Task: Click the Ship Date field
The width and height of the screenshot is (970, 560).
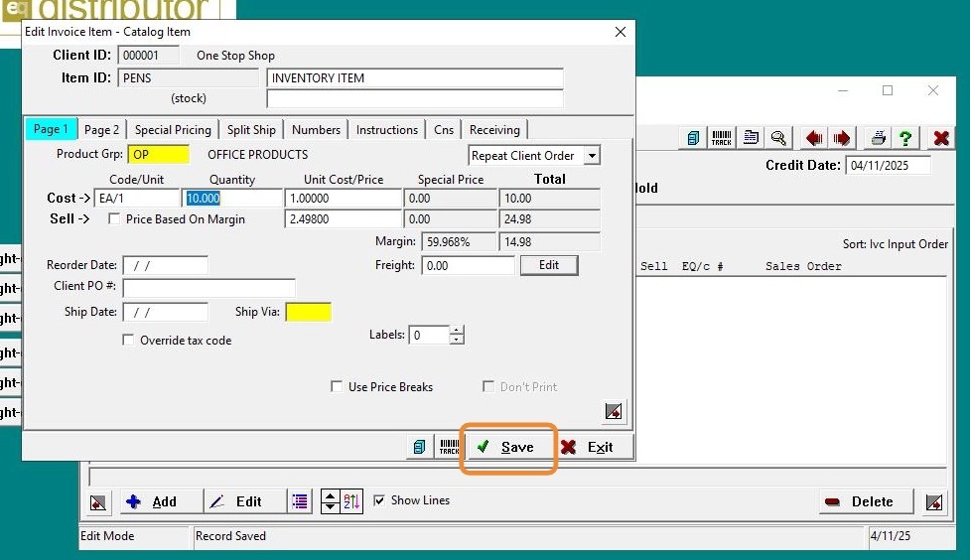Action: pyautogui.click(x=165, y=312)
